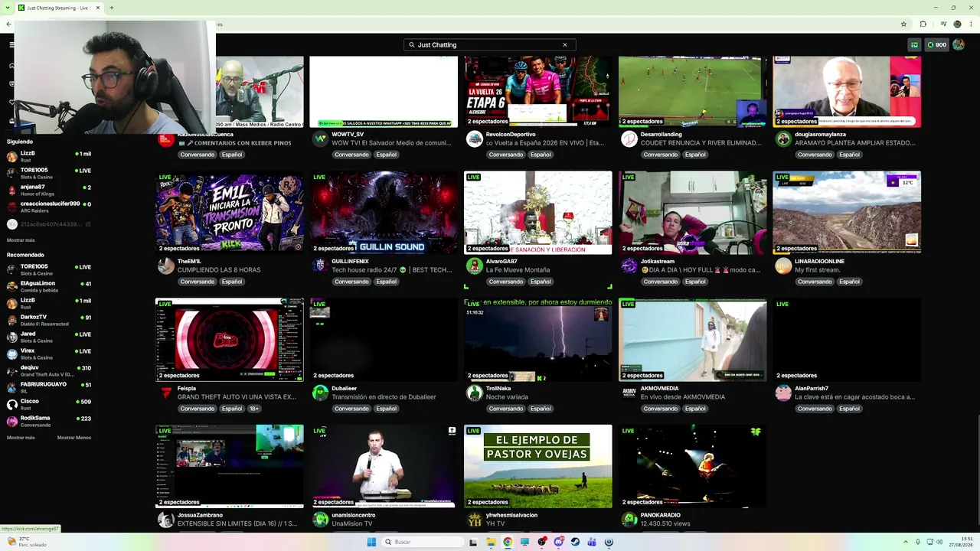This screenshot has height=551, width=980.
Task: Click the unamisioncentro channel avatar
Action: pos(320,520)
